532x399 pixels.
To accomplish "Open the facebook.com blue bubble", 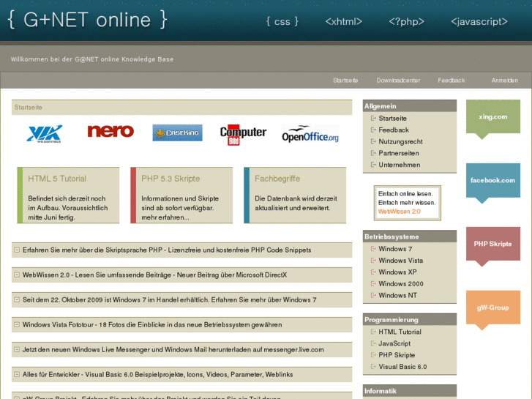I will [x=493, y=180].
